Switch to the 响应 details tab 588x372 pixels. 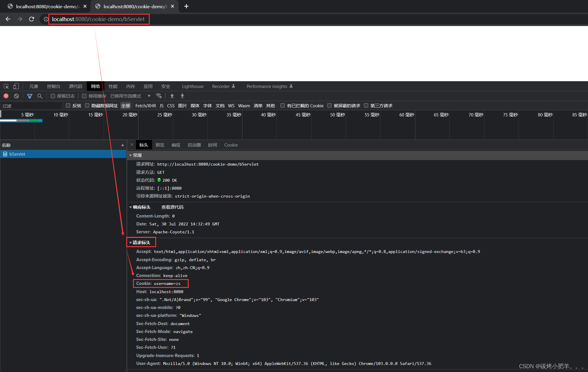pos(176,145)
